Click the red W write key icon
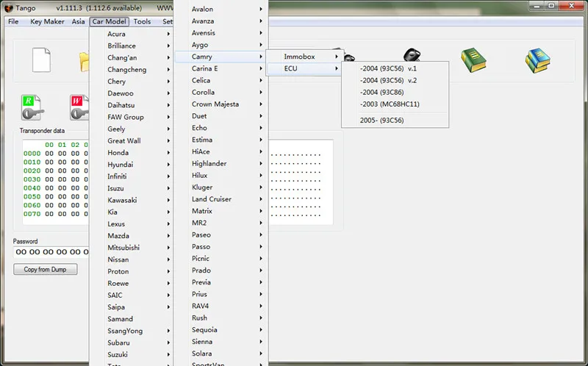This screenshot has width=588, height=366. (x=79, y=107)
